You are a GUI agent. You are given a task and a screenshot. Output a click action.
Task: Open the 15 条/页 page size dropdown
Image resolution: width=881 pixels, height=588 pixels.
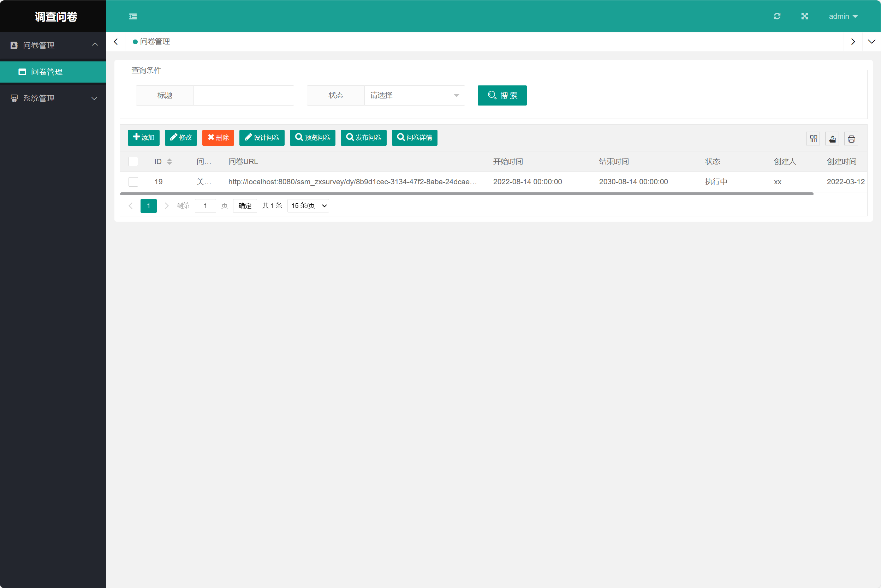308,206
